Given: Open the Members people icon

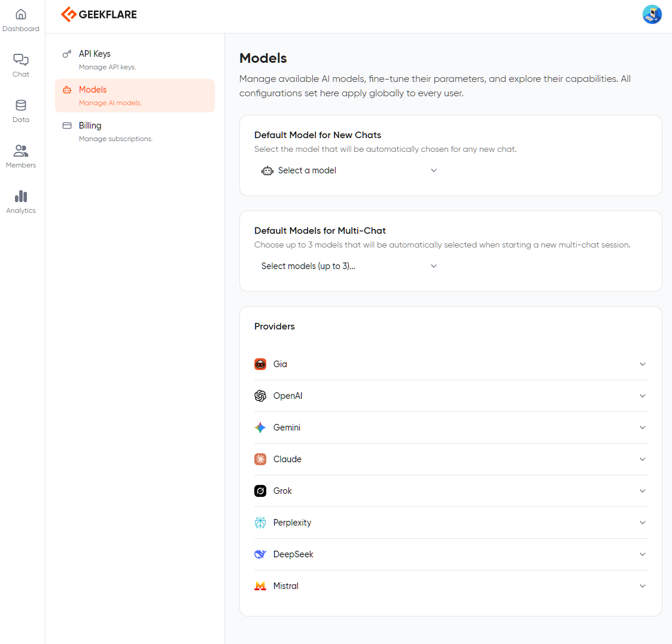Looking at the screenshot, I should (21, 151).
